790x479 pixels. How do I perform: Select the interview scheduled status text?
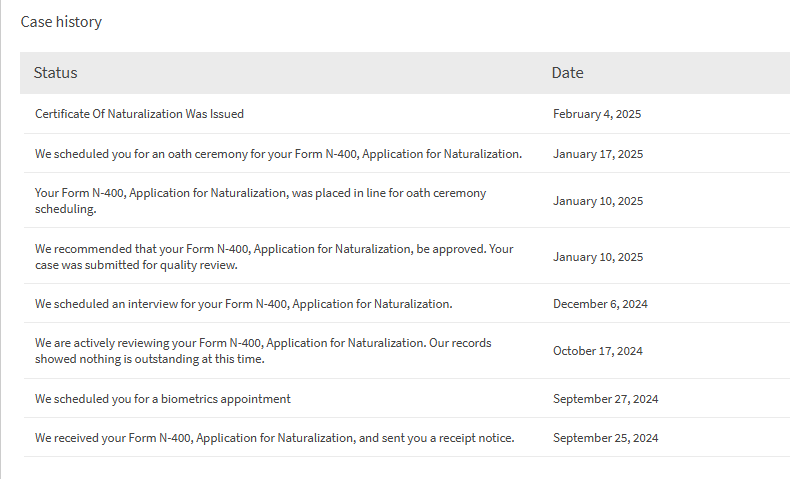coord(243,304)
